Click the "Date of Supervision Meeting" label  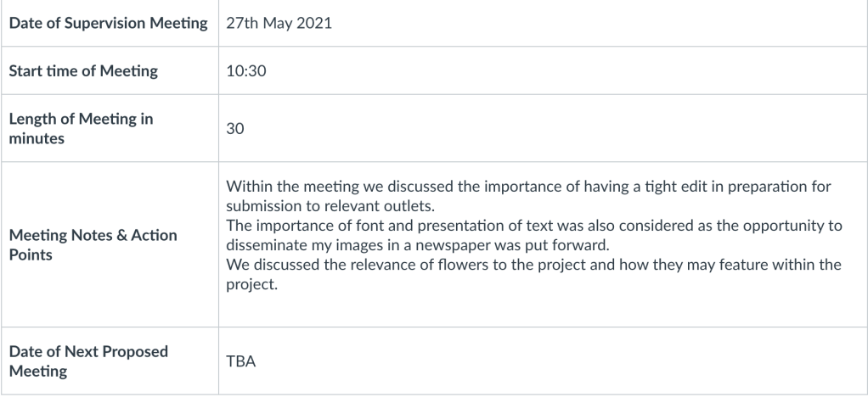pos(108,23)
